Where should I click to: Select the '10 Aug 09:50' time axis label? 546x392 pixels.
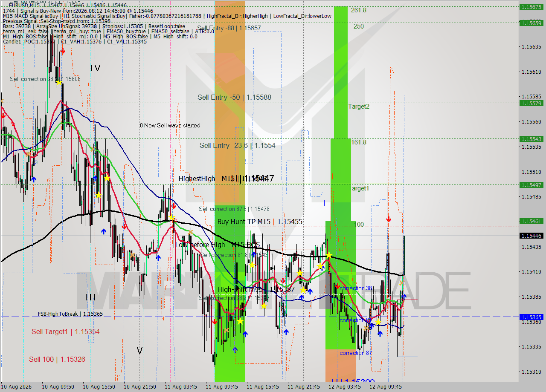pos(58,387)
